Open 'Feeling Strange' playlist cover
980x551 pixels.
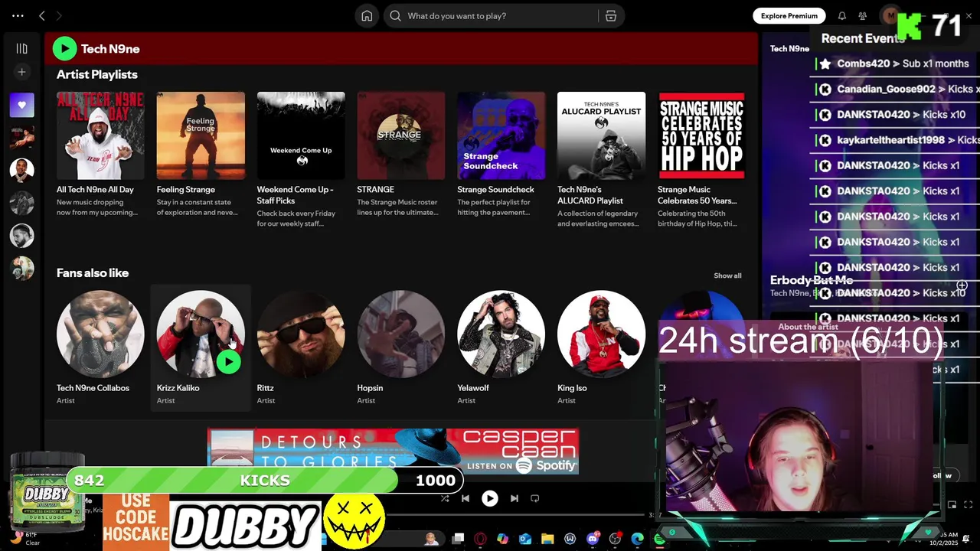point(201,135)
